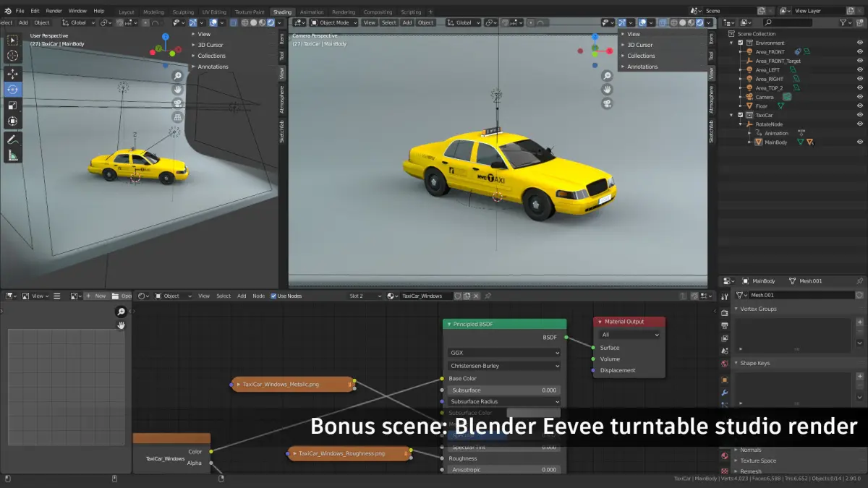Click TaxiCar_Windows material name field
Viewport: 868px width, 488px height.
427,296
